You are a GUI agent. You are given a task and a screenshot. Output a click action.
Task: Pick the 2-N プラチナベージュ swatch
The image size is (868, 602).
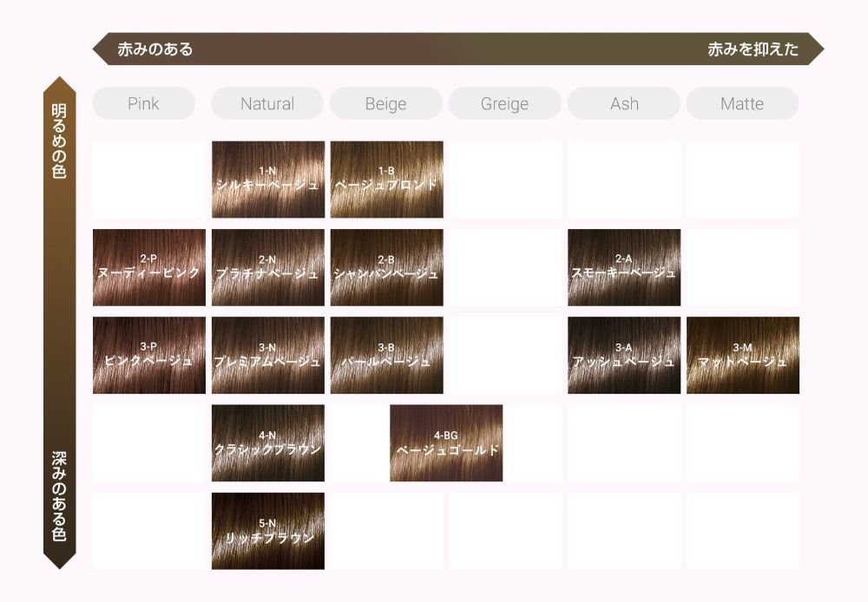click(x=268, y=267)
